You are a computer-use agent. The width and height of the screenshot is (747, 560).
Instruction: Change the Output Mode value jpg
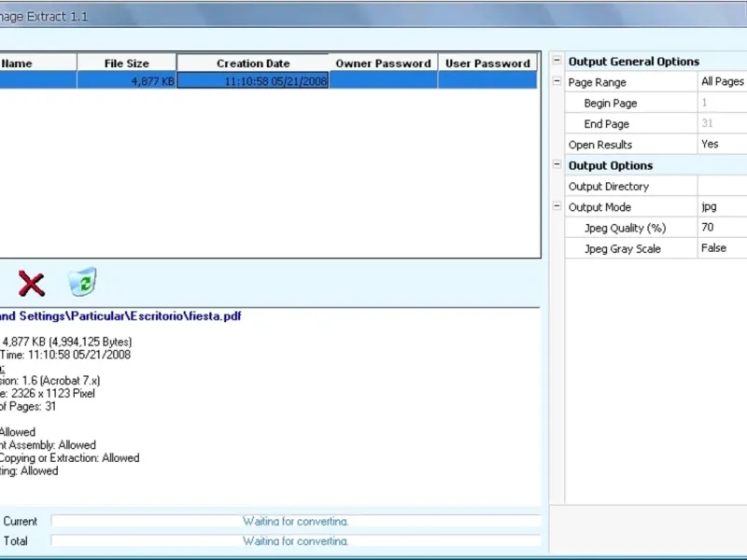(722, 206)
